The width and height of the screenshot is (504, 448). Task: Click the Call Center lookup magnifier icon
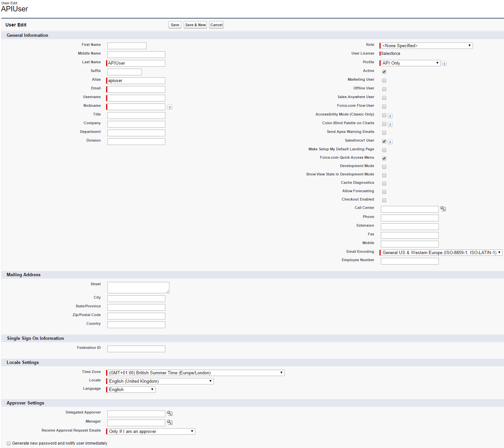pyautogui.click(x=443, y=209)
